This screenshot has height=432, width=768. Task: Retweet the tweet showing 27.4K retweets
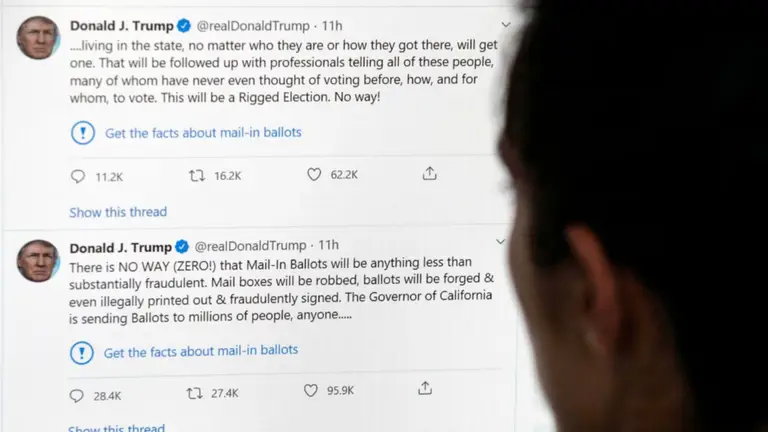(x=194, y=393)
